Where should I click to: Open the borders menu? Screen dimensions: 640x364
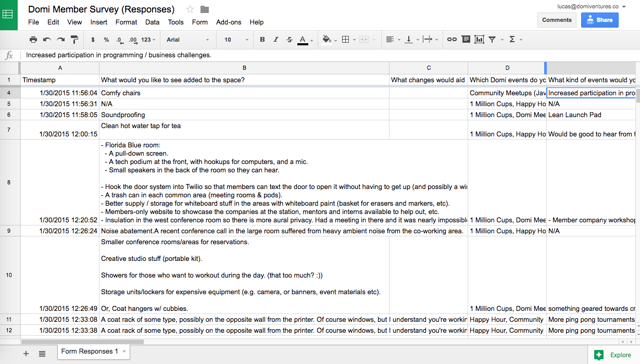(345, 40)
